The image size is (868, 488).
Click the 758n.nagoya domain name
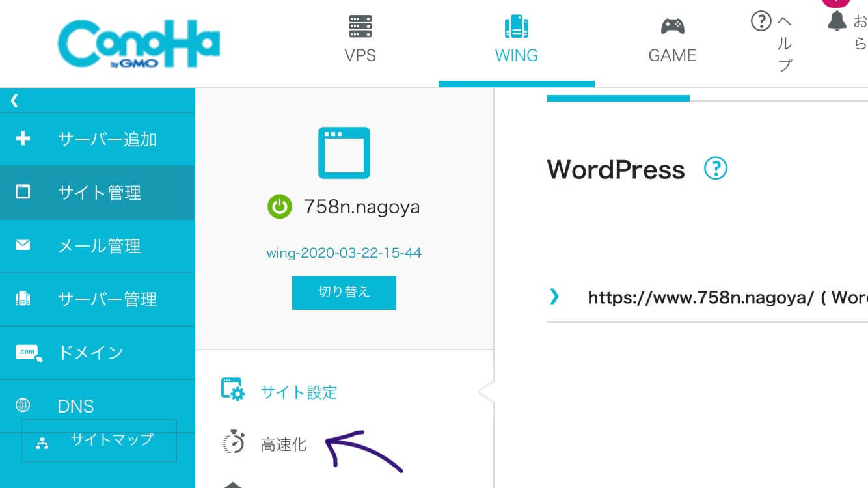pyautogui.click(x=362, y=208)
